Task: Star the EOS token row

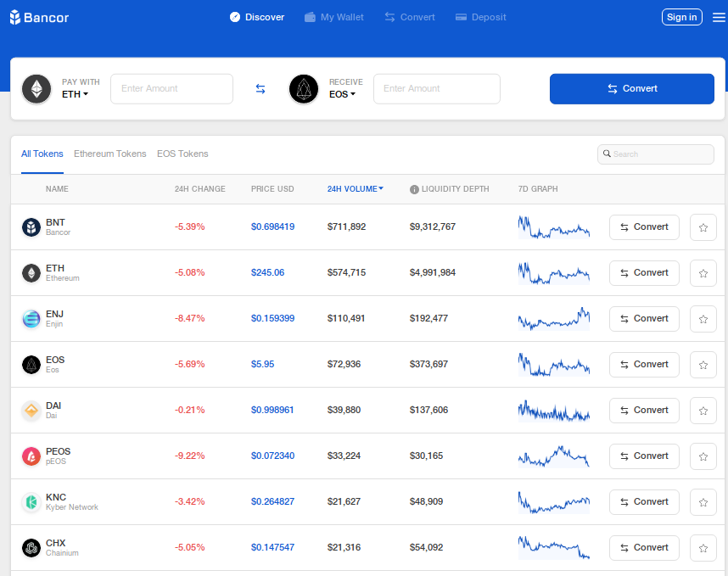Action: click(x=703, y=365)
